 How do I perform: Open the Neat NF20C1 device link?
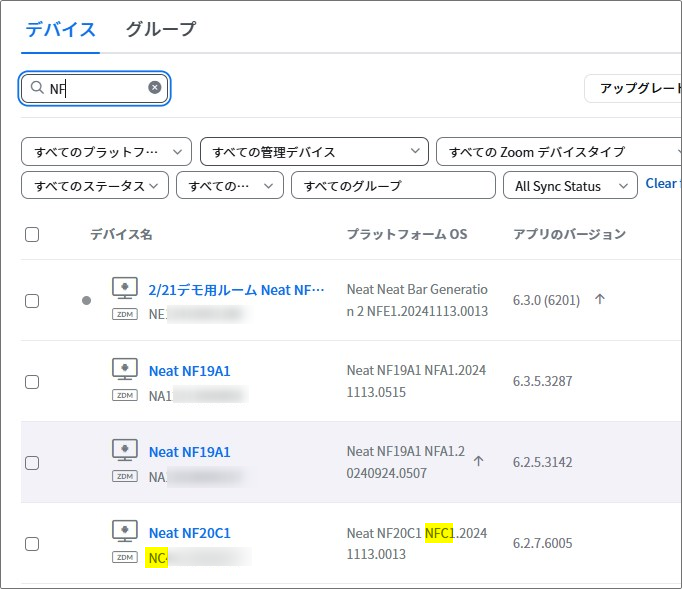pyautogui.click(x=190, y=533)
